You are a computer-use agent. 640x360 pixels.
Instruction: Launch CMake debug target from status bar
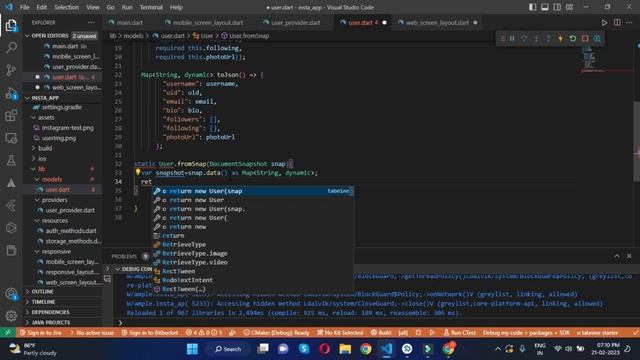click(x=418, y=333)
